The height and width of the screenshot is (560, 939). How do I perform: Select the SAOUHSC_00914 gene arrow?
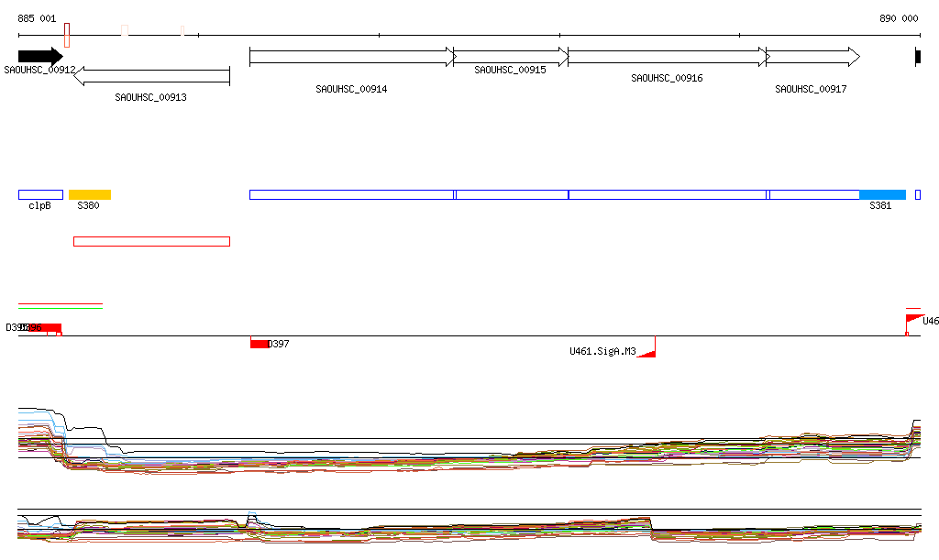pyautogui.click(x=353, y=57)
